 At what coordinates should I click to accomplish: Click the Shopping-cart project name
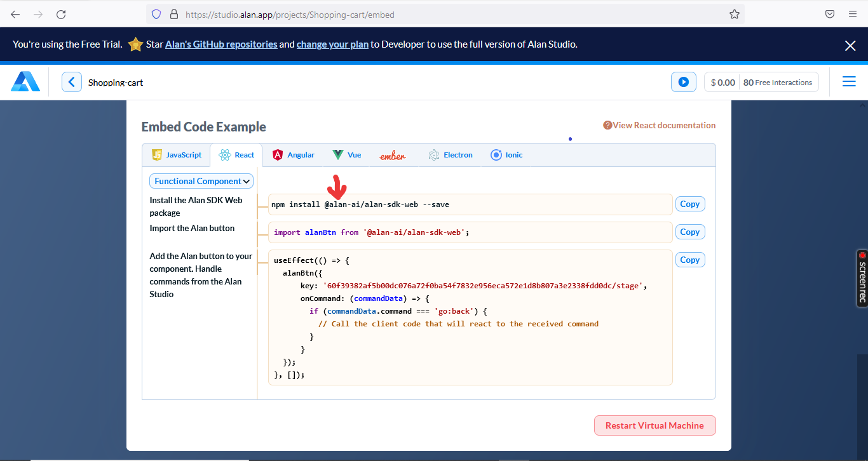pyautogui.click(x=116, y=83)
